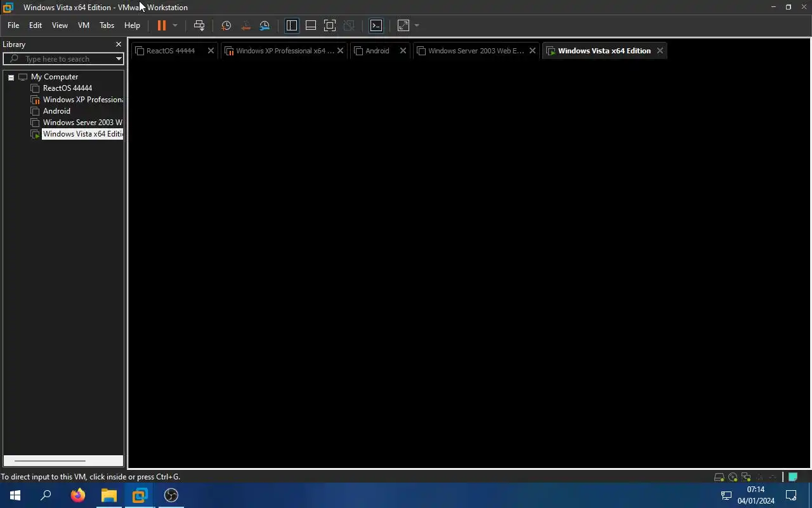Click the taskbar search magnifier
This screenshot has width=812, height=508.
46,495
